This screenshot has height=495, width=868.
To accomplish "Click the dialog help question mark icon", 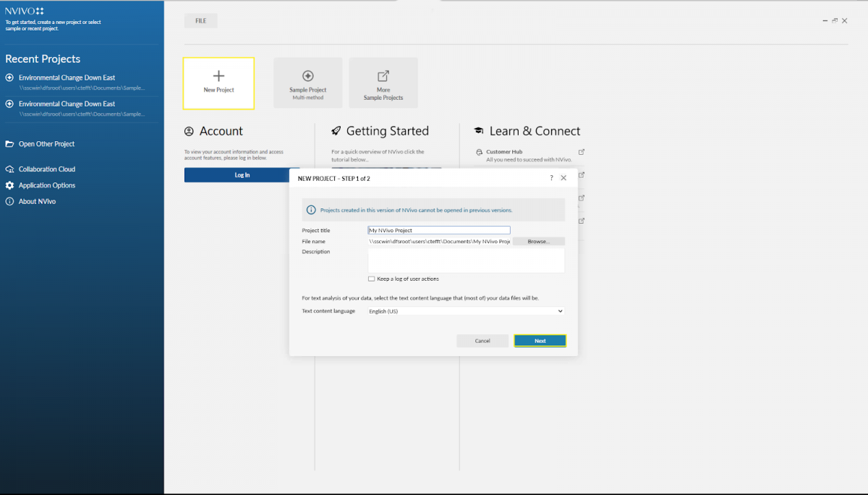I will click(551, 177).
